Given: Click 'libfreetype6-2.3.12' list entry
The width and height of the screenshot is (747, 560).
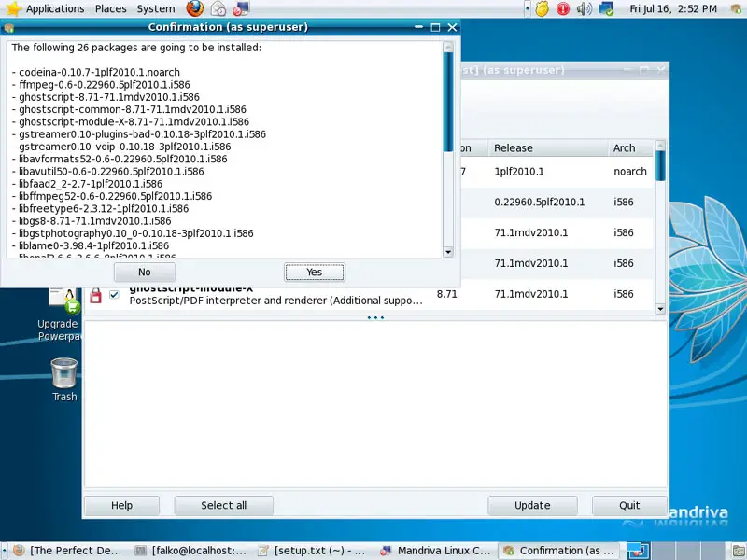Looking at the screenshot, I should coord(100,208).
